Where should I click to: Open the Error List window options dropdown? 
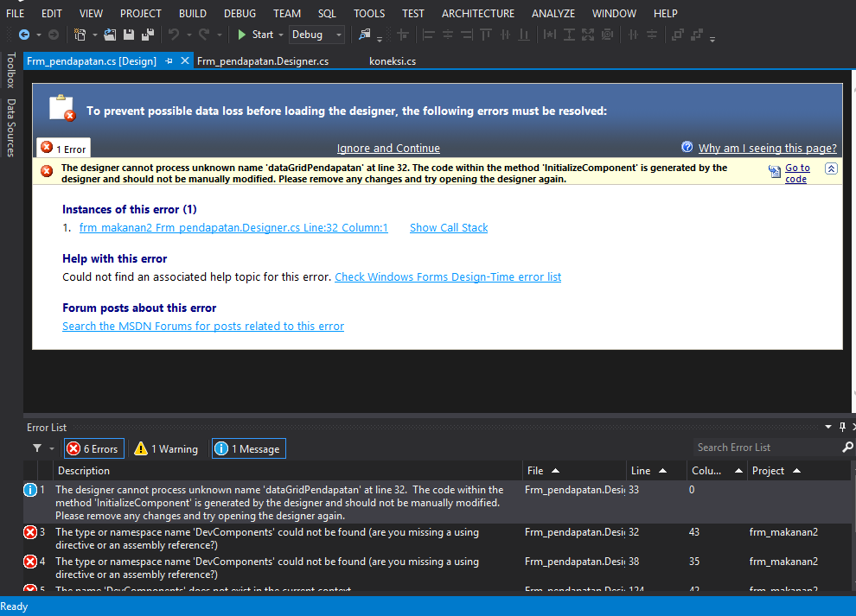tap(827, 427)
